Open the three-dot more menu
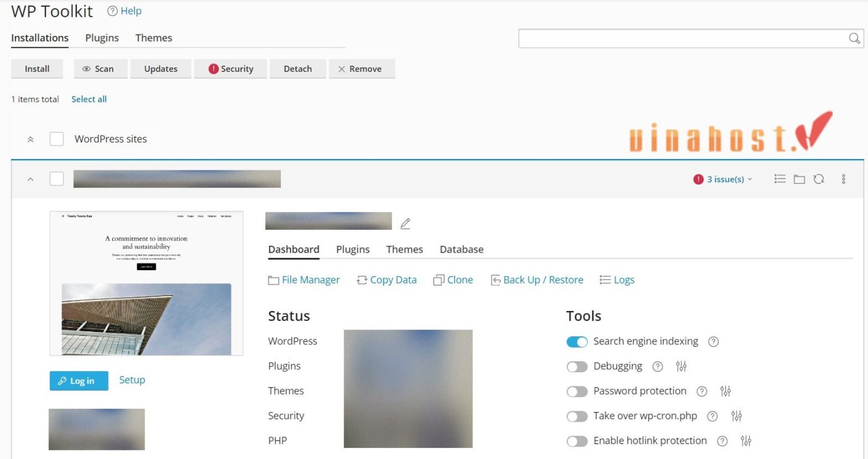Image resolution: width=868 pixels, height=459 pixels. [x=844, y=179]
